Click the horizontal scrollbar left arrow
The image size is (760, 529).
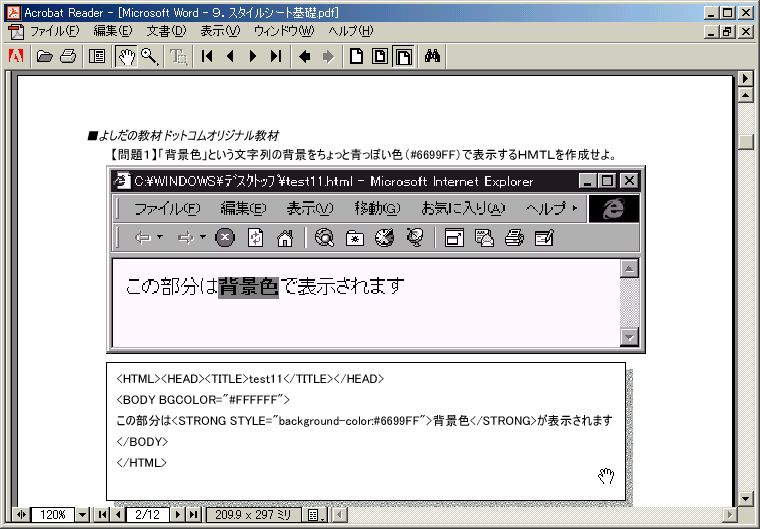coord(340,514)
